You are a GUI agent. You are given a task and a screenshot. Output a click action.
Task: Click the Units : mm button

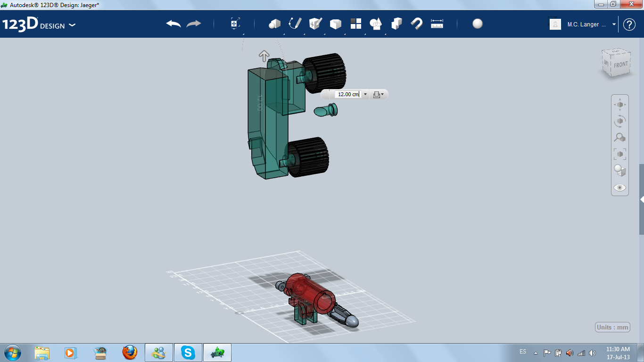tap(613, 327)
